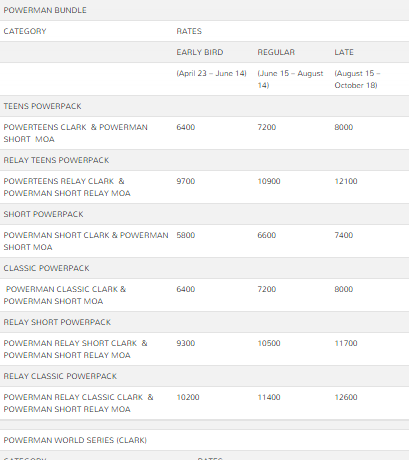The height and width of the screenshot is (460, 409).
Task: Select the REGULAR column header
Action: coord(276,52)
